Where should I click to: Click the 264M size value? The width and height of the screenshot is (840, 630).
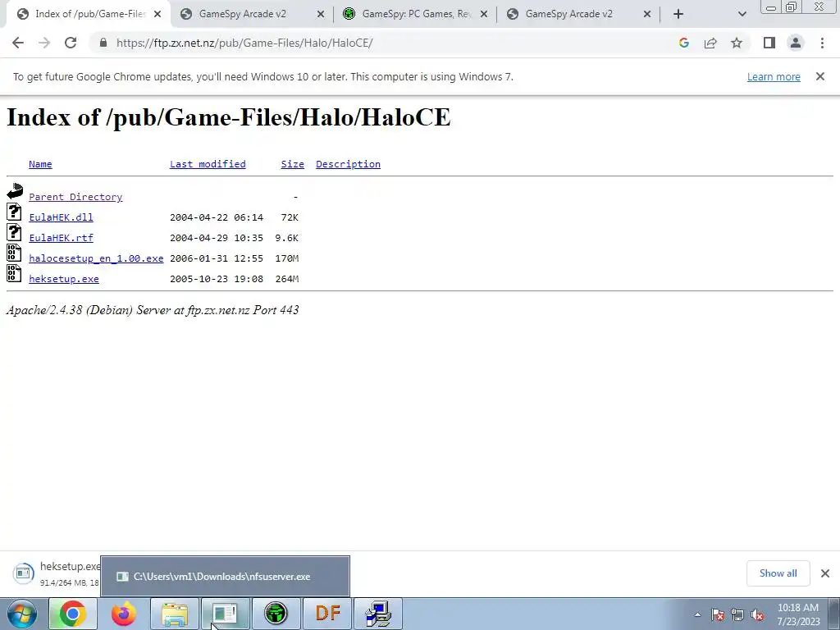point(286,279)
